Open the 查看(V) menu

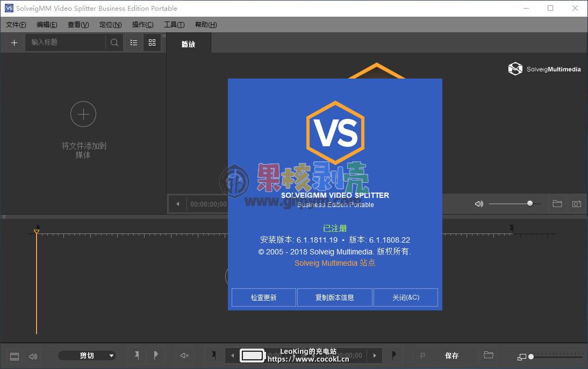[78, 25]
